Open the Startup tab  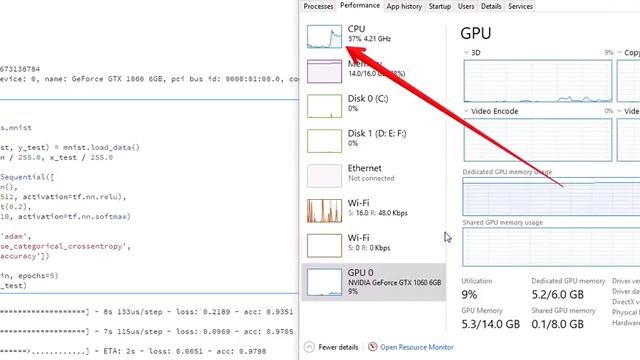440,6
